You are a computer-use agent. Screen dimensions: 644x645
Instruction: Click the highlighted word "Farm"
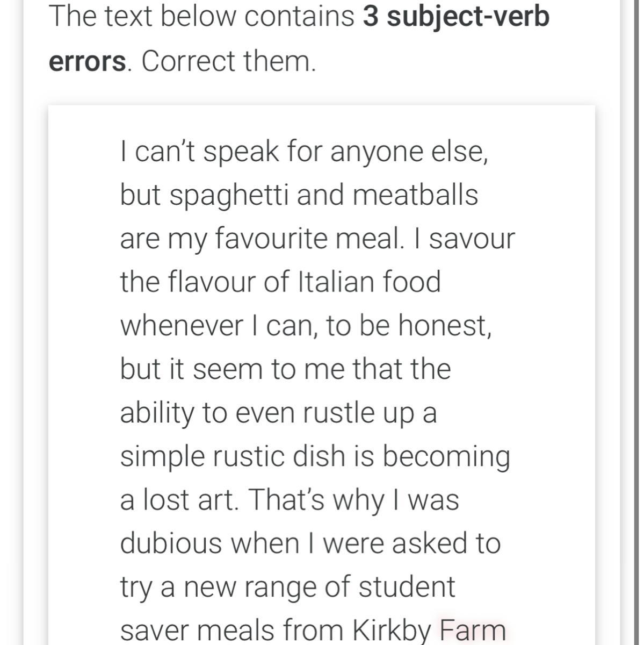click(x=473, y=630)
